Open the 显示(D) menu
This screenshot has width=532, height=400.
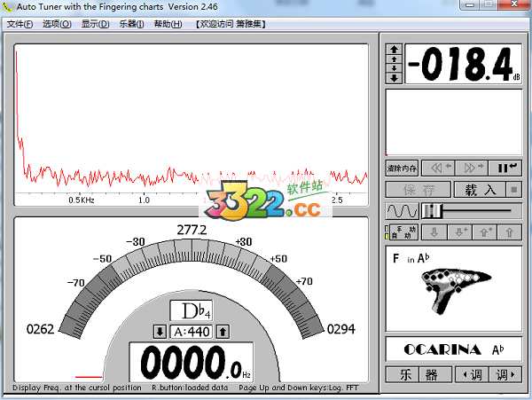[x=95, y=24]
